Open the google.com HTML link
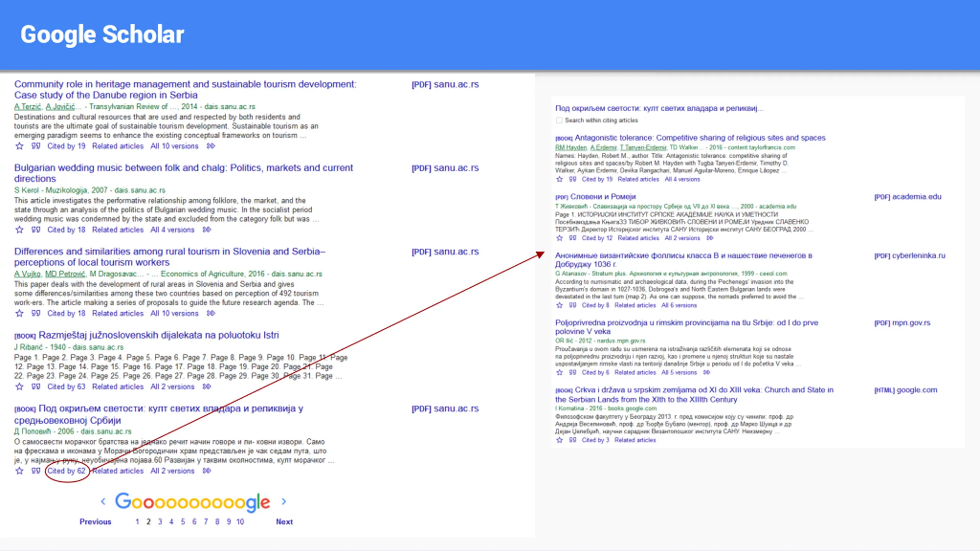Image resolution: width=980 pixels, height=551 pixels. (x=906, y=390)
